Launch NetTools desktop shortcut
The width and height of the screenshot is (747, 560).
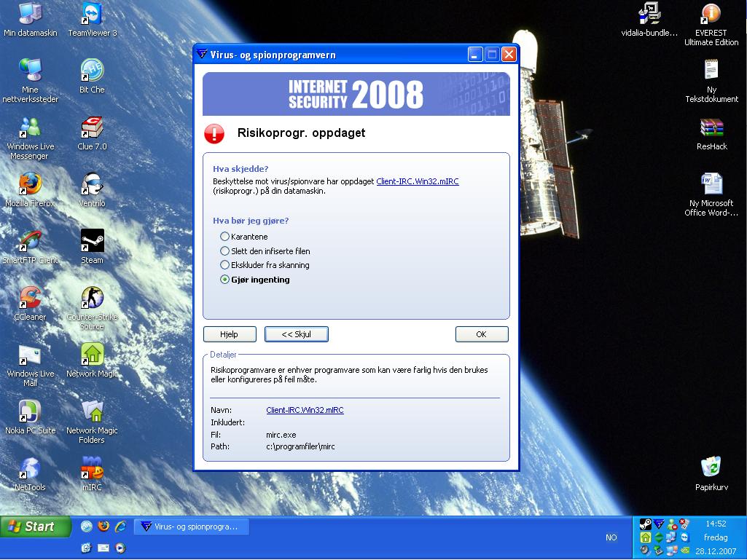(x=30, y=474)
